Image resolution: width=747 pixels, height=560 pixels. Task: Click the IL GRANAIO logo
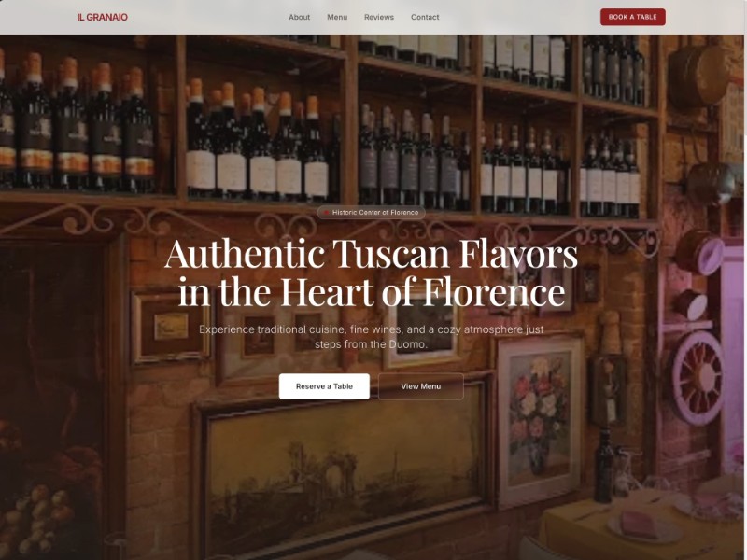click(x=102, y=17)
